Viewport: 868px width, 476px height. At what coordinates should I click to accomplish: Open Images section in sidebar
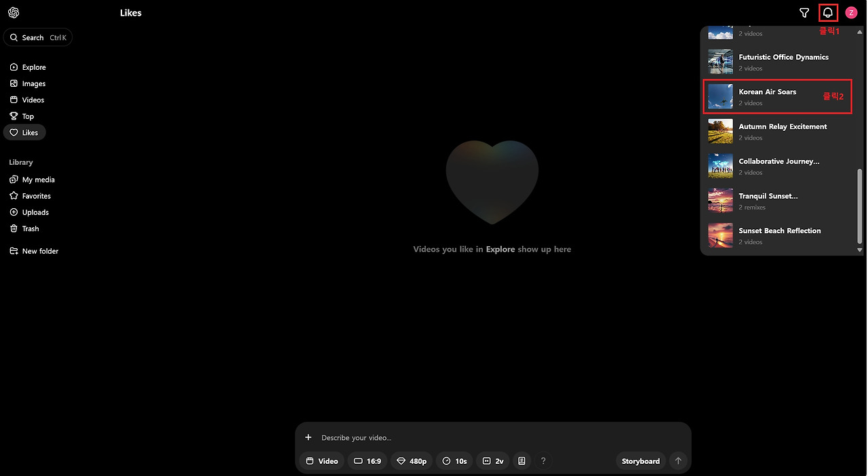(x=28, y=83)
